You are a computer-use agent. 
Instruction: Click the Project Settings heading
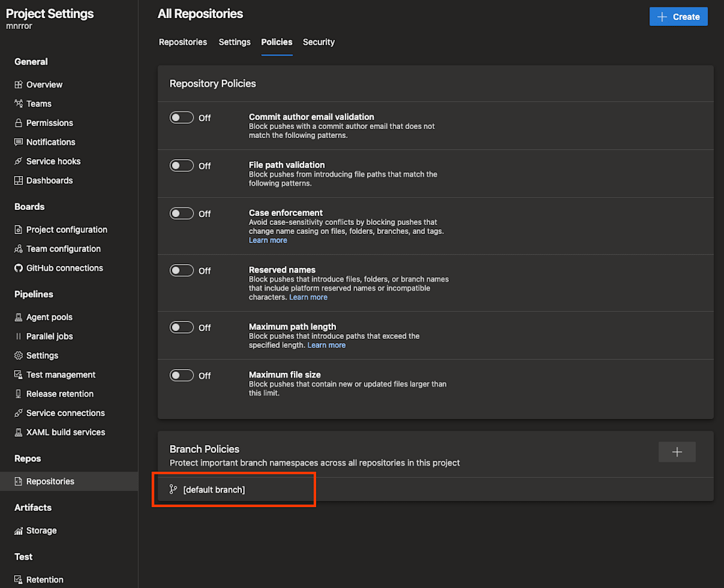click(x=50, y=13)
